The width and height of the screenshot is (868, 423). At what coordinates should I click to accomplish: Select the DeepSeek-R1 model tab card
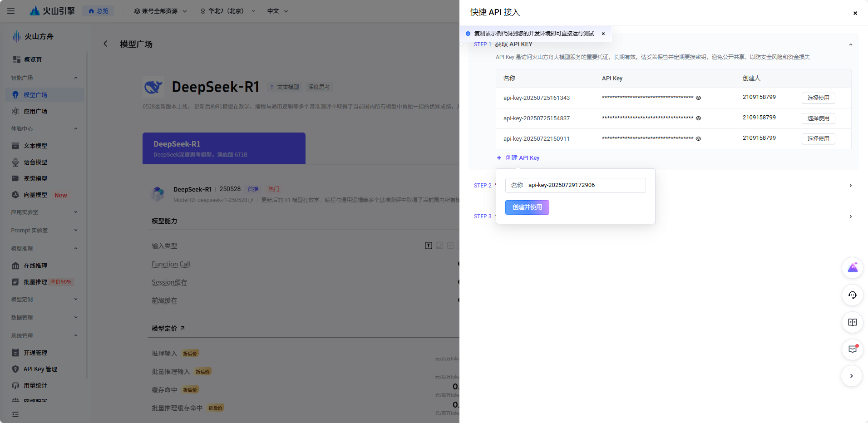224,148
